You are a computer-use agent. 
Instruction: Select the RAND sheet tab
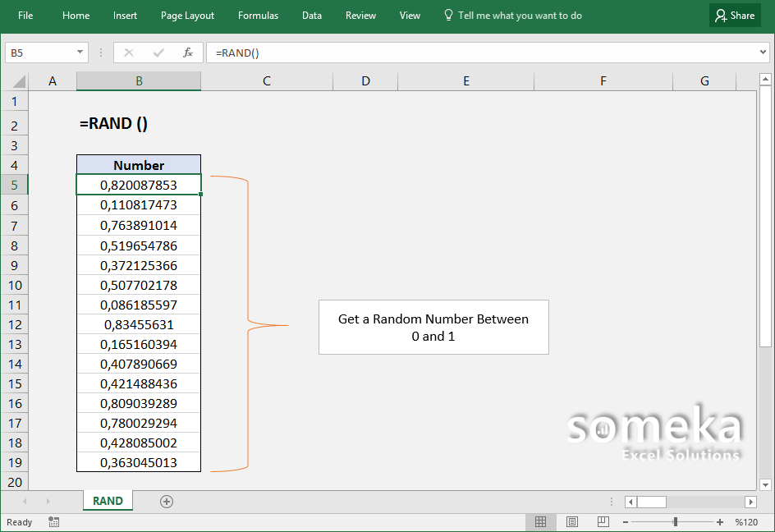pos(108,501)
